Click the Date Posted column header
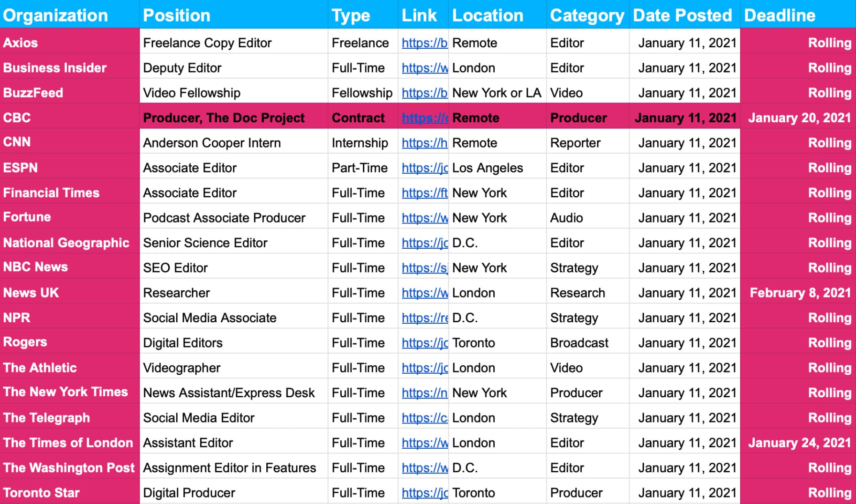The image size is (856, 504). 682,15
